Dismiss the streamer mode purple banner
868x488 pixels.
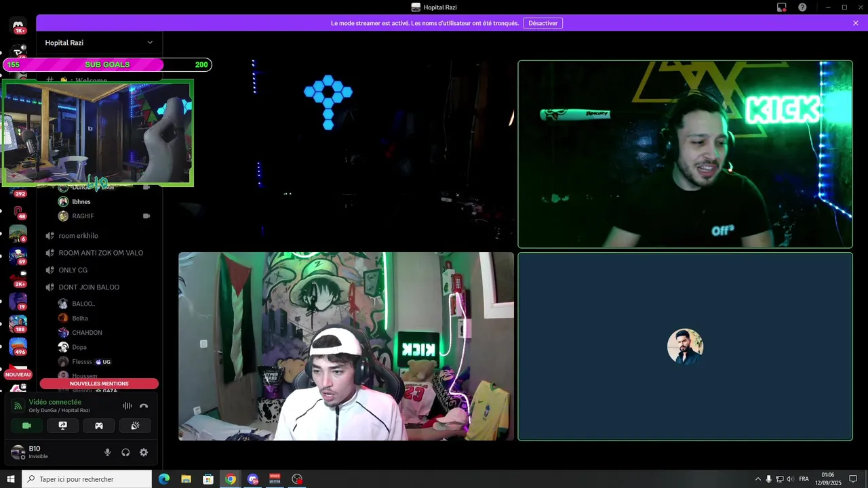point(856,23)
